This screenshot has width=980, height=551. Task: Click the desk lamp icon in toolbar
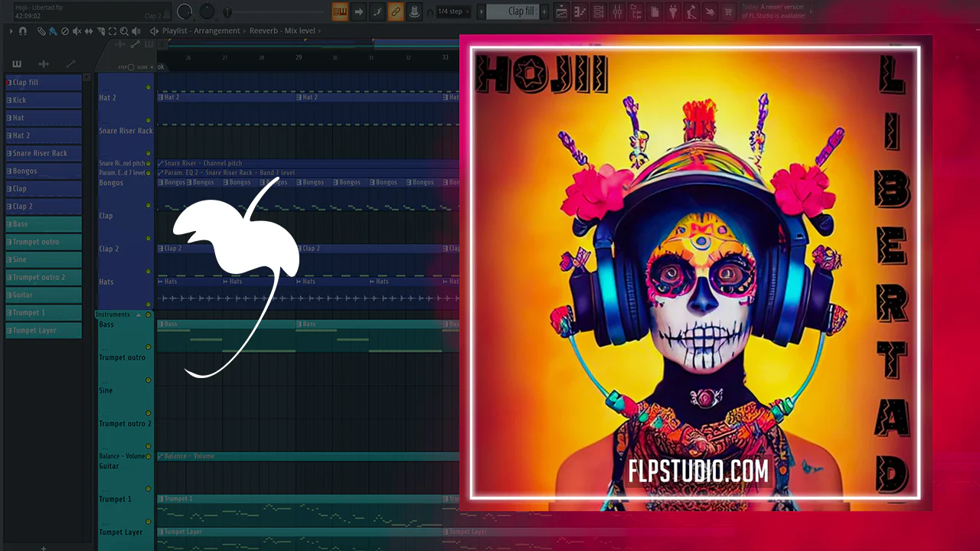tap(691, 11)
